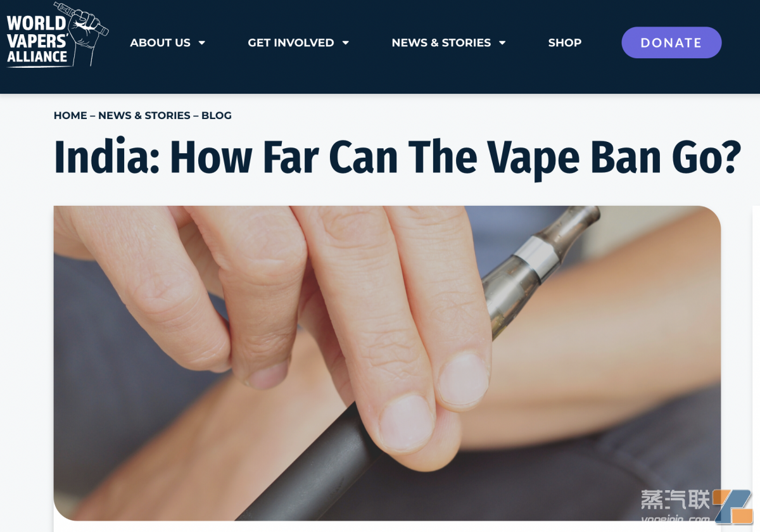Click the orange and blue watermark icon
The height and width of the screenshot is (532, 760).
click(x=733, y=506)
